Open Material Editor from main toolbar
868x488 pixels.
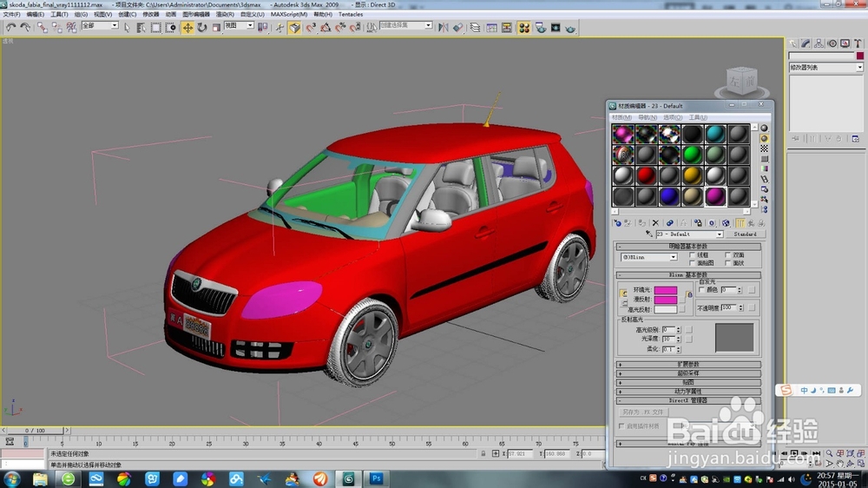point(523,28)
